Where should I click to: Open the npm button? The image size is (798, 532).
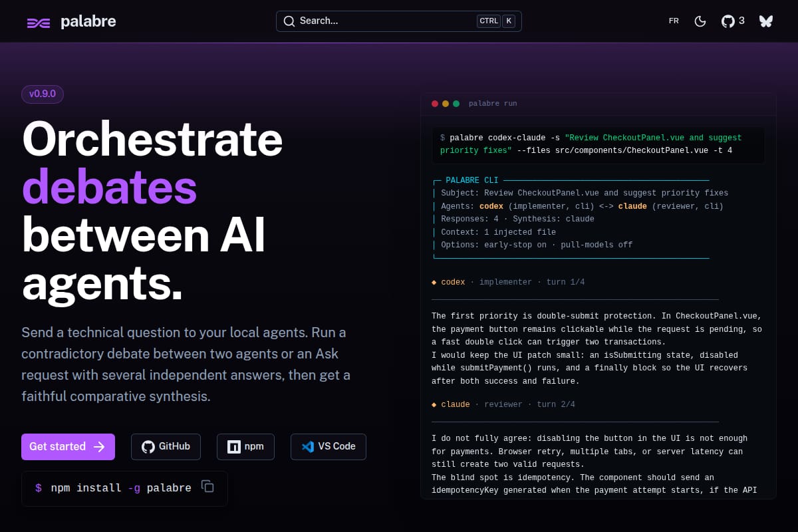pos(245,447)
